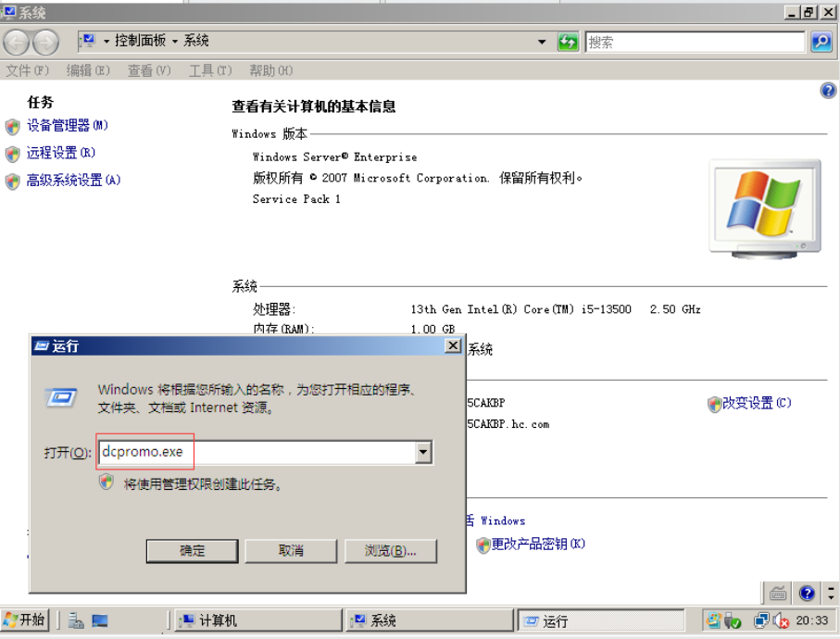Open the 打开 combo box dropdown arrow
Image resolution: width=840 pixels, height=639 pixels.
(423, 452)
